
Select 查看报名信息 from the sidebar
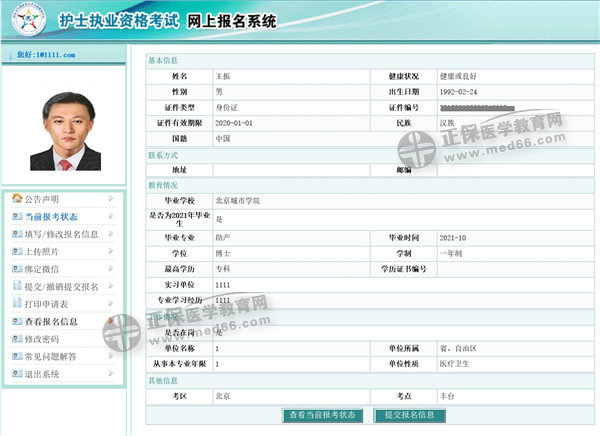pos(52,321)
